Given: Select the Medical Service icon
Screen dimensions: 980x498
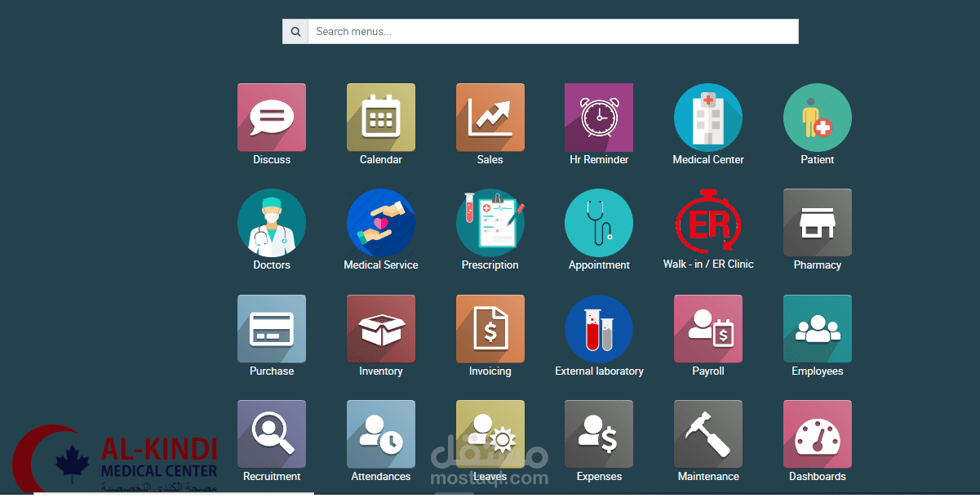Looking at the screenshot, I should [x=381, y=222].
